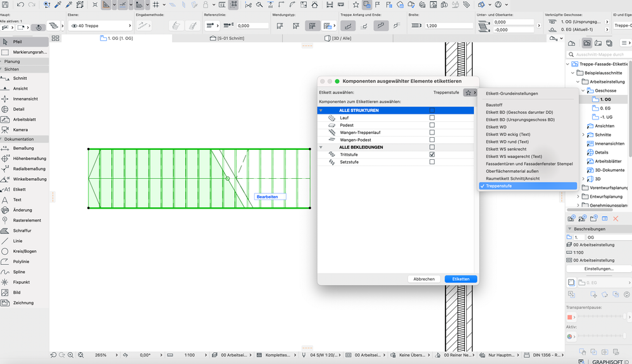Click the Etiketten button
The width and height of the screenshot is (632, 364).
tap(461, 279)
